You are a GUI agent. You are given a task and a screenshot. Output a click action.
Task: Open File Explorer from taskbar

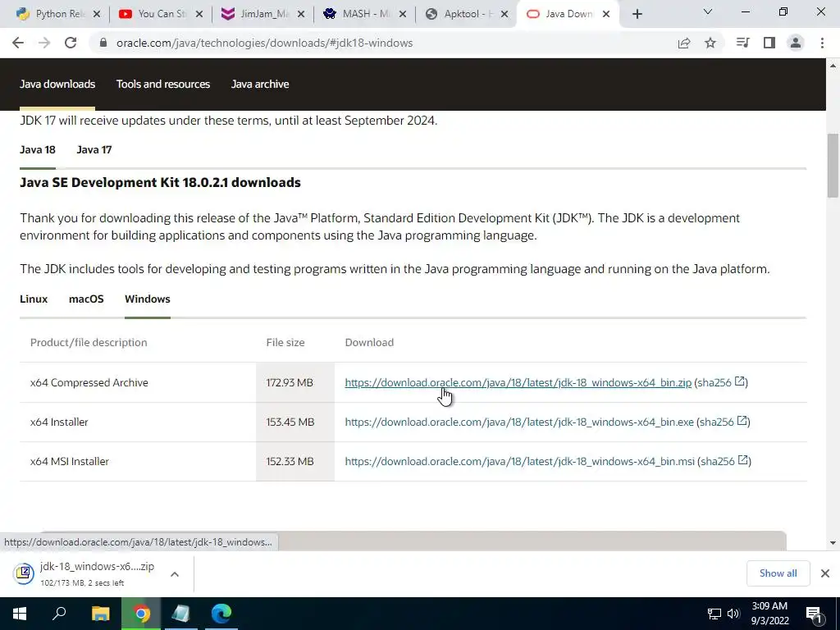pos(100,614)
